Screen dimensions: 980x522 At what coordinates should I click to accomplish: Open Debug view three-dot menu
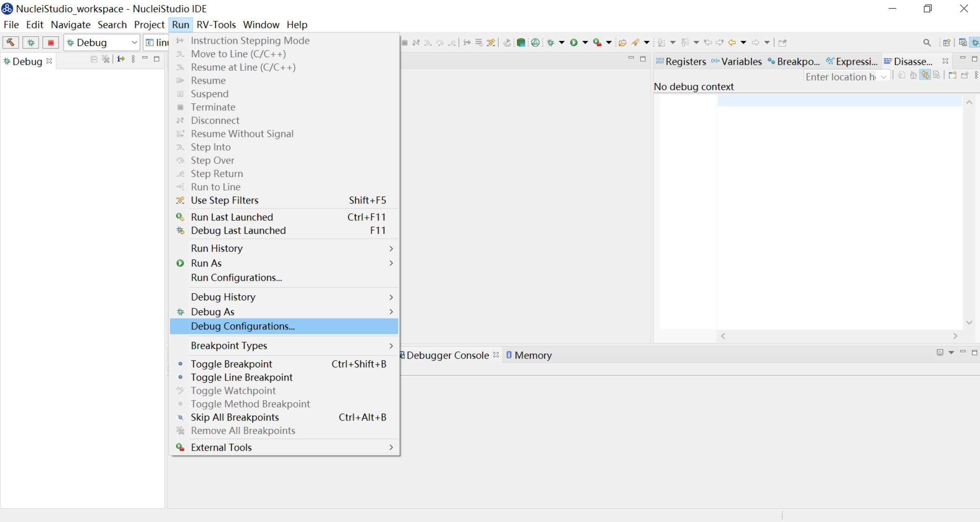[133, 59]
